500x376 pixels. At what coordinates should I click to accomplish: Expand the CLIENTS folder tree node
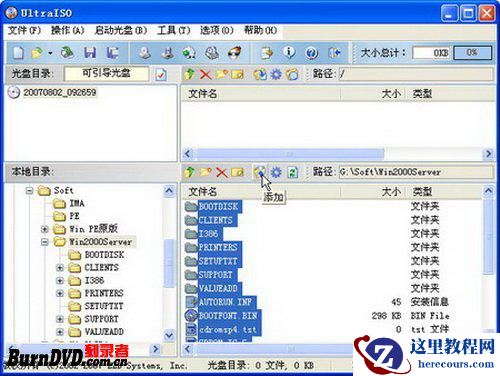point(60,268)
